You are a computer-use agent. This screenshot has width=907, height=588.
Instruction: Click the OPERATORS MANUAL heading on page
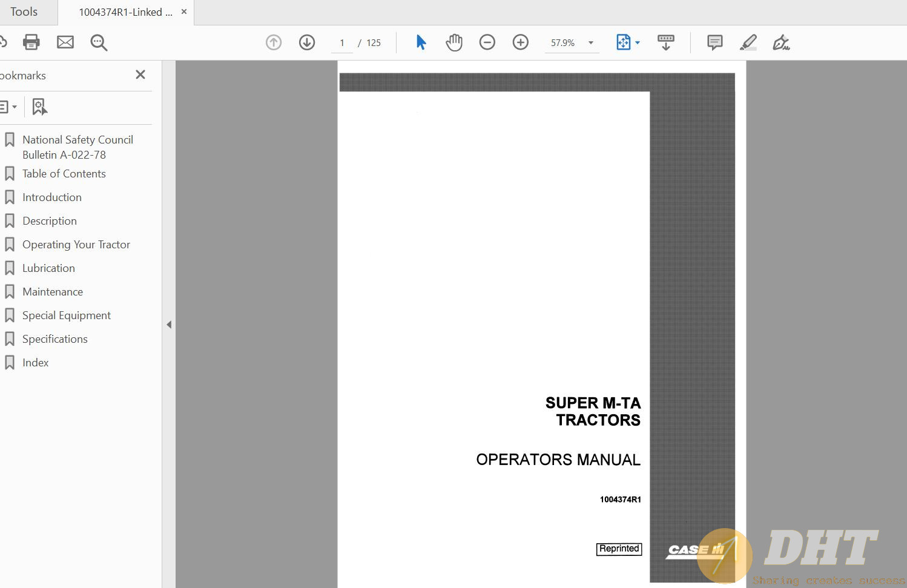pos(558,460)
